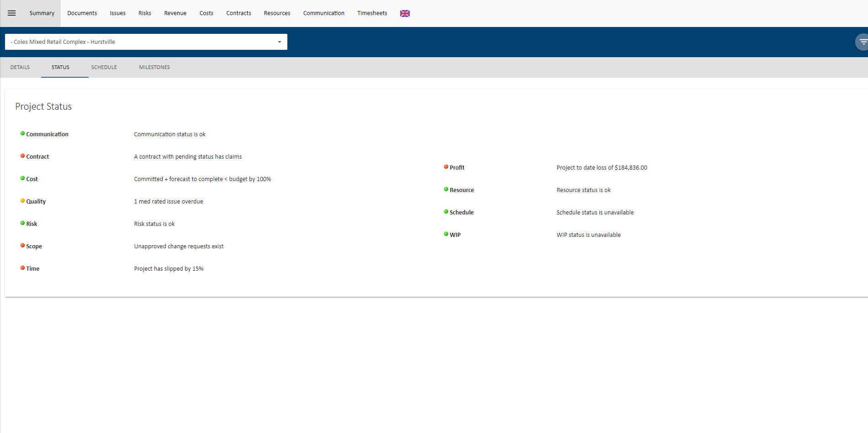Screen dimensions: 868x433
Task: Click 'Communication status is ok' text
Action: coord(170,134)
